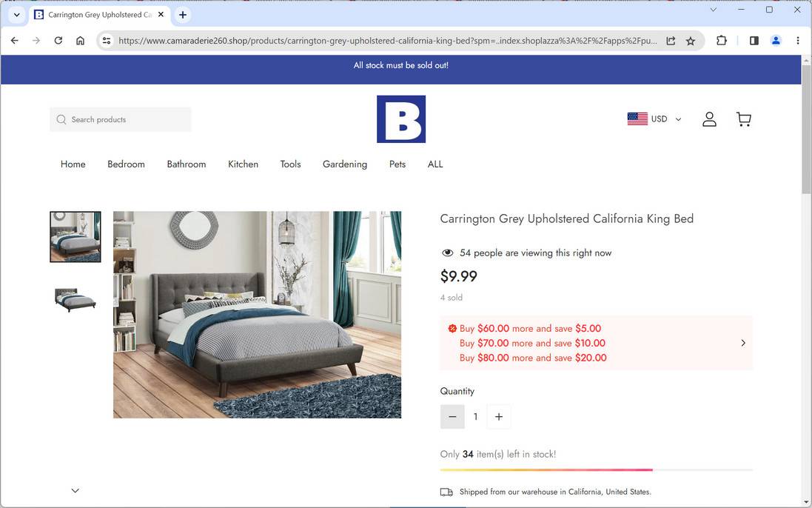
Task: Decrease quantity with the minus button
Action: (x=452, y=417)
